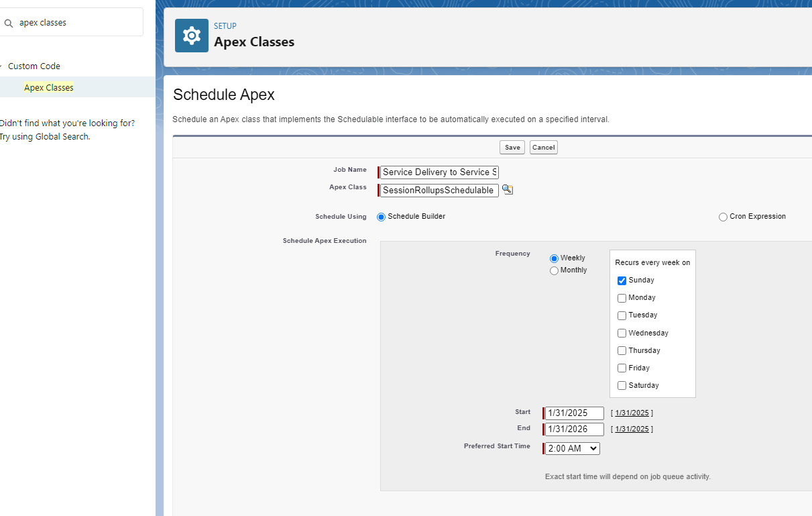
Task: Check the Saturday checkbox
Action: tap(622, 386)
